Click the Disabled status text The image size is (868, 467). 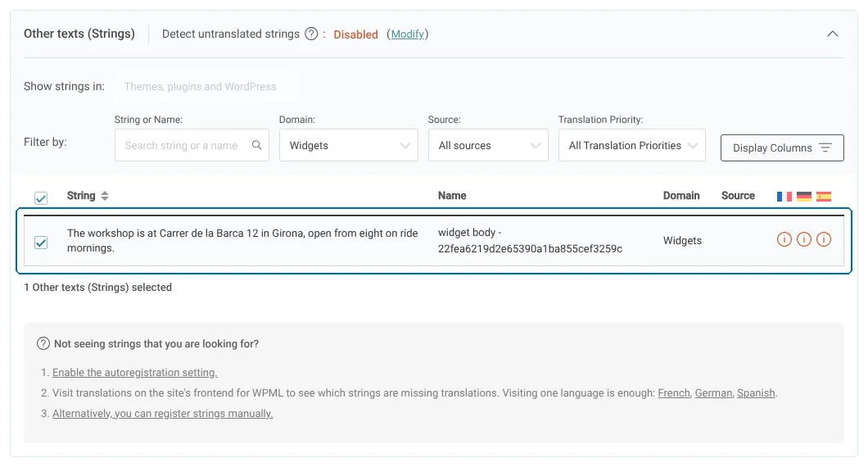coord(355,34)
